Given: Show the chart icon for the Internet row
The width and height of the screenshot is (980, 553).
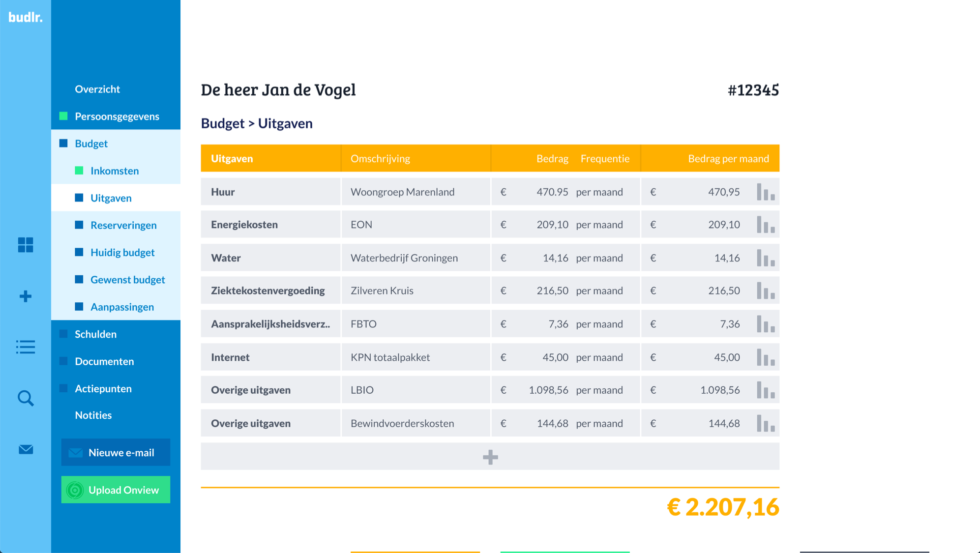Looking at the screenshot, I should 766,357.
